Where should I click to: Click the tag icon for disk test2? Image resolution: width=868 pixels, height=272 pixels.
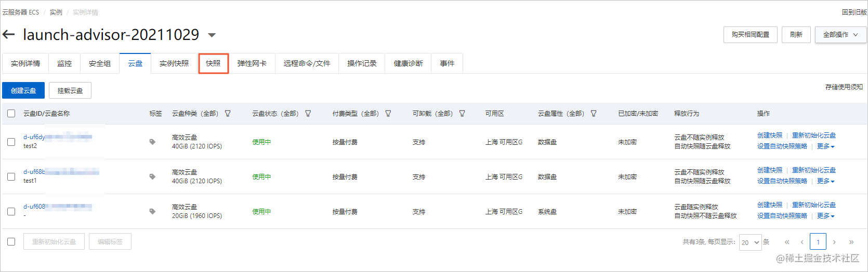click(152, 142)
